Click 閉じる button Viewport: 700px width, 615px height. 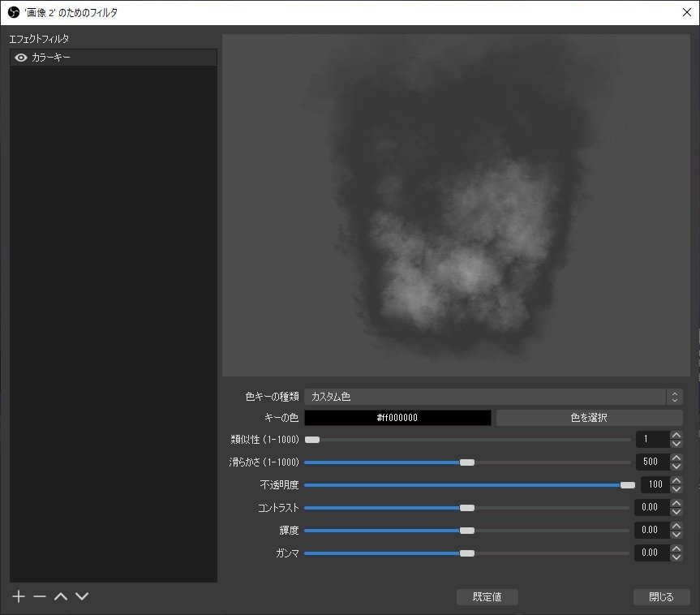point(661,596)
